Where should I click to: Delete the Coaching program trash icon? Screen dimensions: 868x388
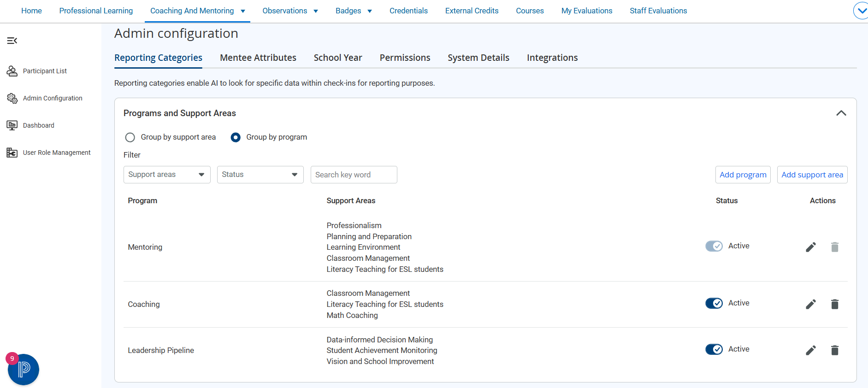[835, 304]
